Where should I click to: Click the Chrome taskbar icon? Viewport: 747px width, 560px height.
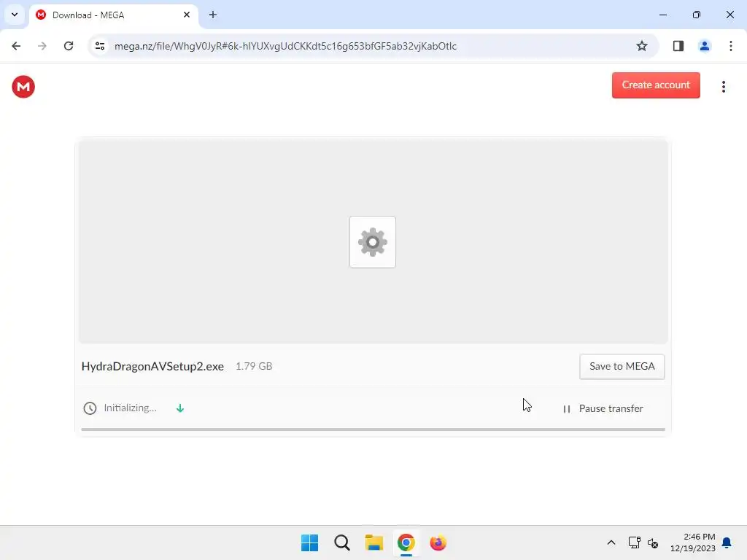(406, 542)
